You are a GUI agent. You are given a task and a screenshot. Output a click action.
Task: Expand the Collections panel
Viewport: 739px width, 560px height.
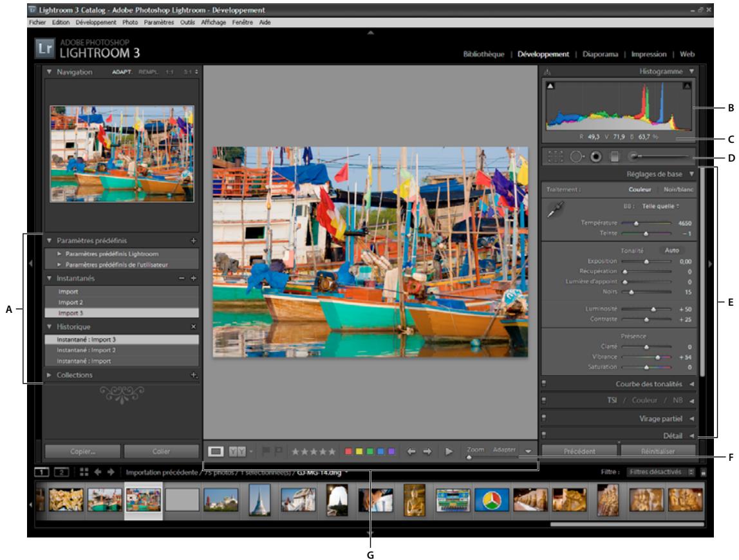point(49,375)
